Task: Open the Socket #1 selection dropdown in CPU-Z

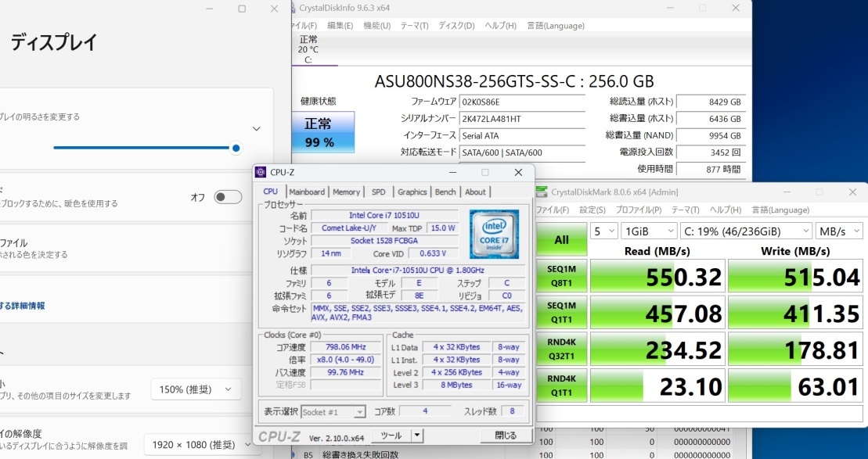Action: pyautogui.click(x=333, y=412)
